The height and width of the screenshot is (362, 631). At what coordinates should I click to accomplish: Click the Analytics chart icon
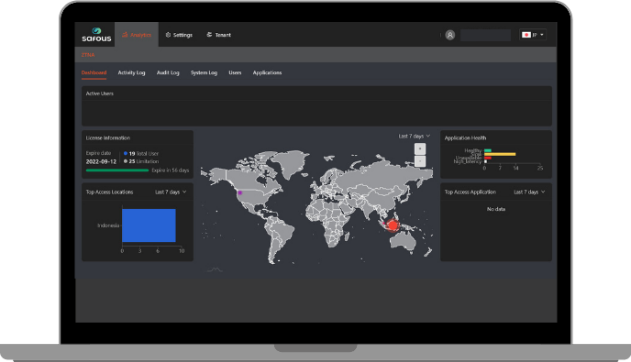[125, 35]
